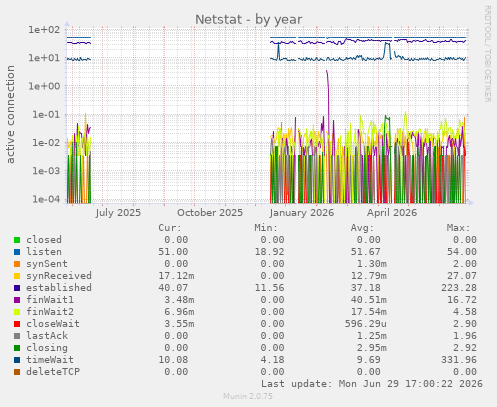Click the 'synReceived' legend label

coord(59,276)
